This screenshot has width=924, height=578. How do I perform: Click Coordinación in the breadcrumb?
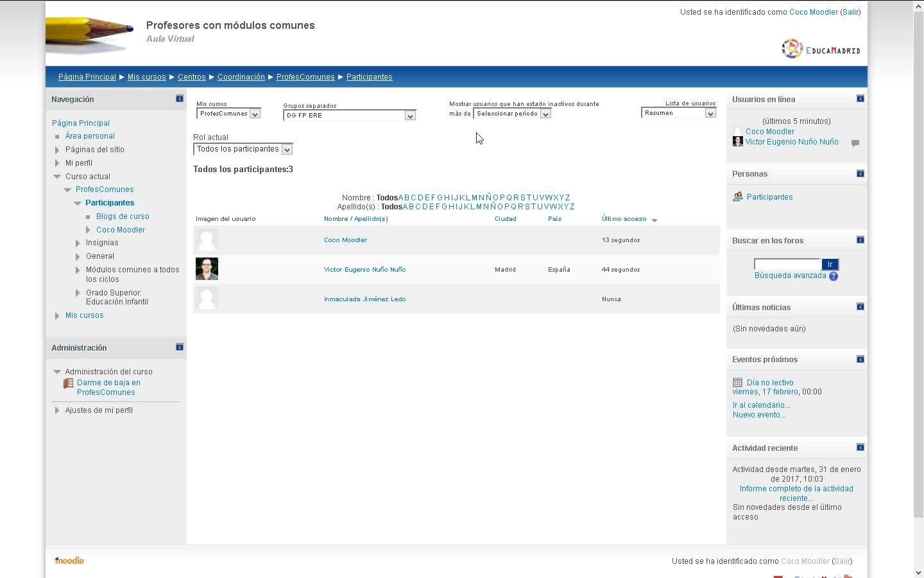click(x=241, y=77)
